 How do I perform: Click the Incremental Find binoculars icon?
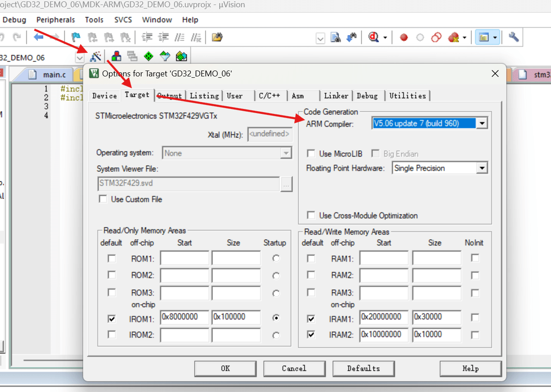(351, 38)
